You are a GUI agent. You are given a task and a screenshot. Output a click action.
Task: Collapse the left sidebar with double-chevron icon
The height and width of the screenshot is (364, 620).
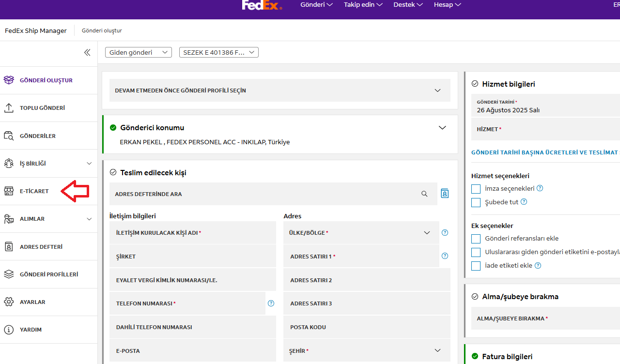(87, 52)
